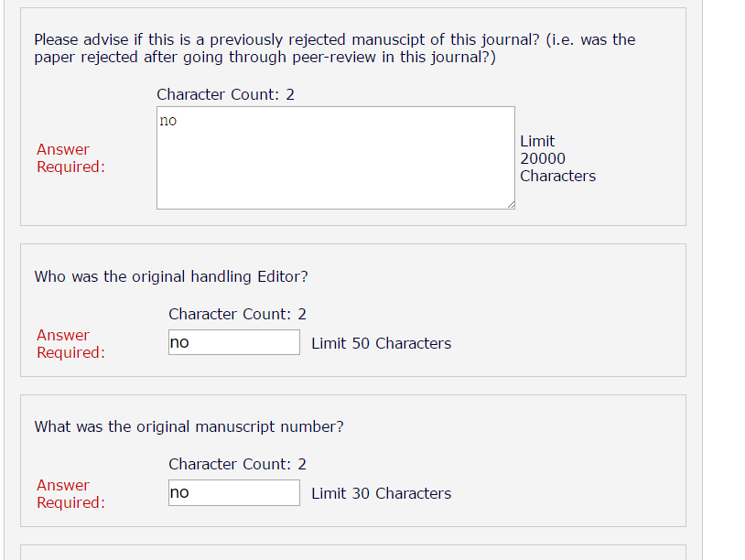745x560 pixels.
Task: Click 'no' inside the manuscript number field
Action: (179, 493)
